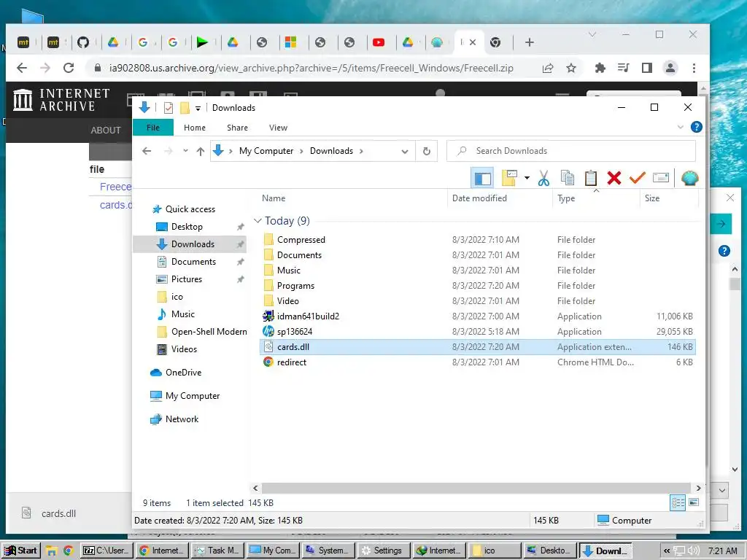Click the Cut scissors icon
The height and width of the screenshot is (560, 747).
pos(543,178)
